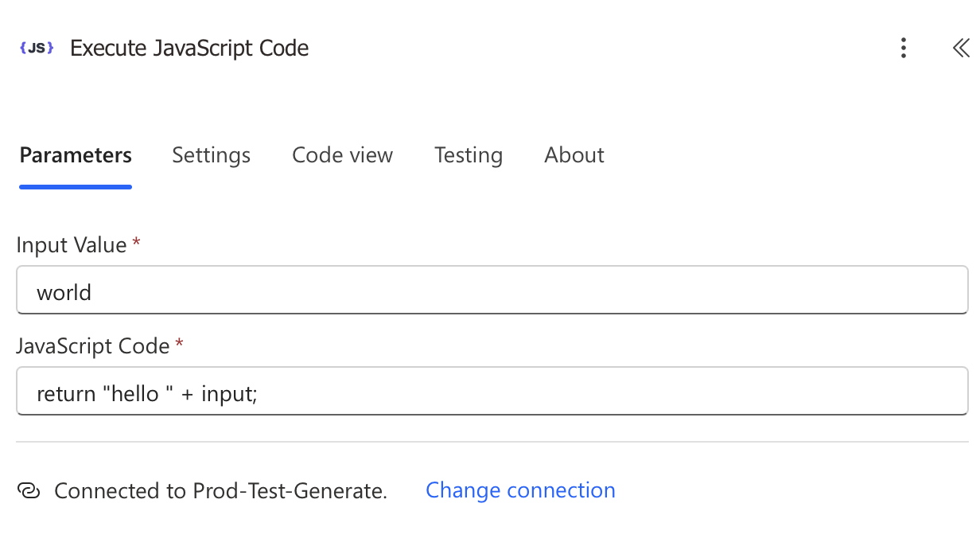This screenshot has width=980, height=554.
Task: Switch to the Settings tab
Action: pyautogui.click(x=211, y=155)
